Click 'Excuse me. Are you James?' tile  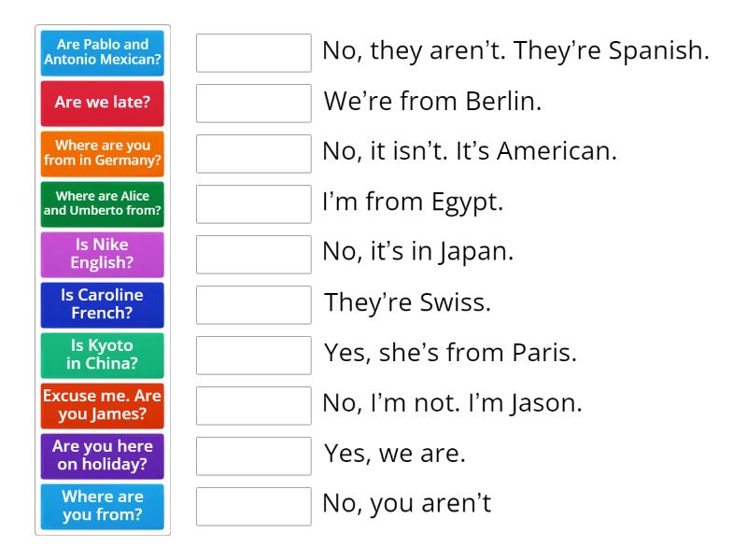click(x=103, y=406)
